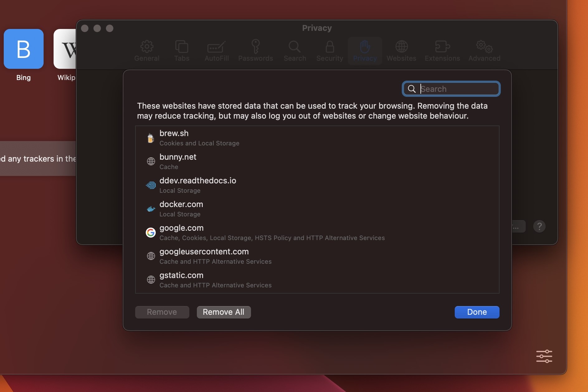
Task: Open the Wikipedia favorite tile
Action: coord(65,49)
